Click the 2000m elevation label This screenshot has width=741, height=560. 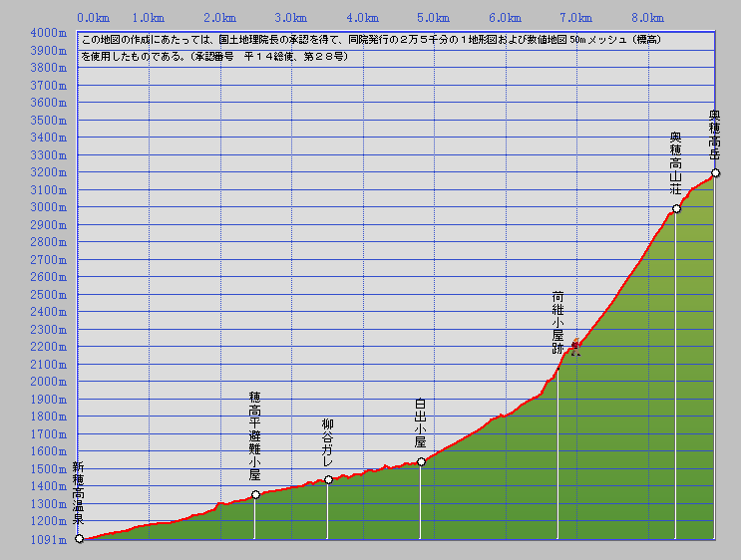(49, 382)
